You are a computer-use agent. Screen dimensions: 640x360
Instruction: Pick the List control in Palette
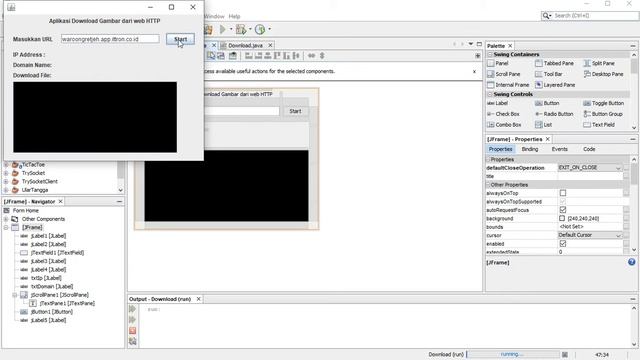[x=543, y=124]
